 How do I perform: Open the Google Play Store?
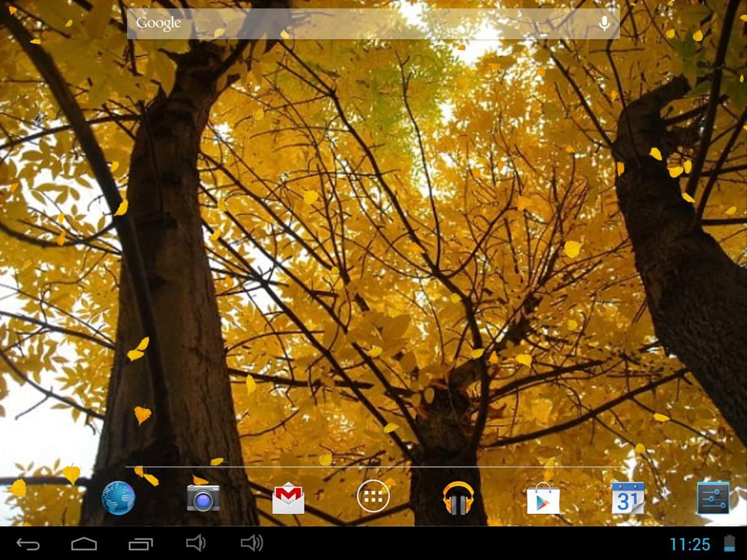[543, 498]
